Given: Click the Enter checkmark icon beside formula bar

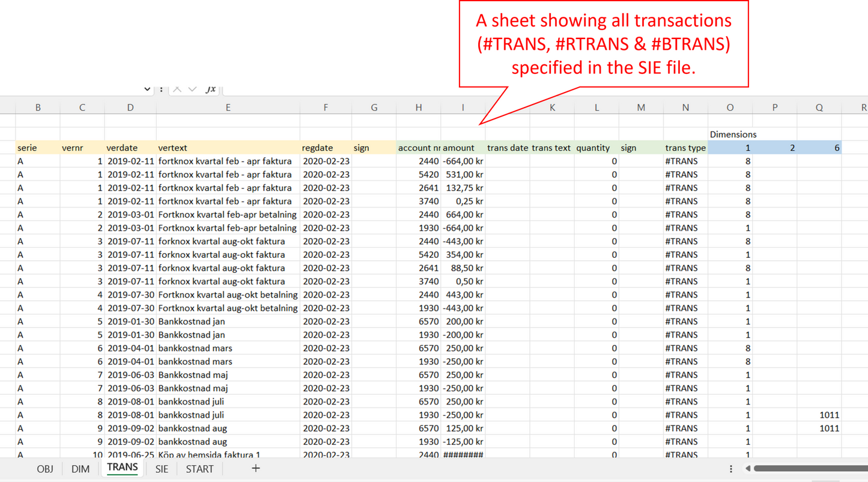Looking at the screenshot, I should [193, 88].
